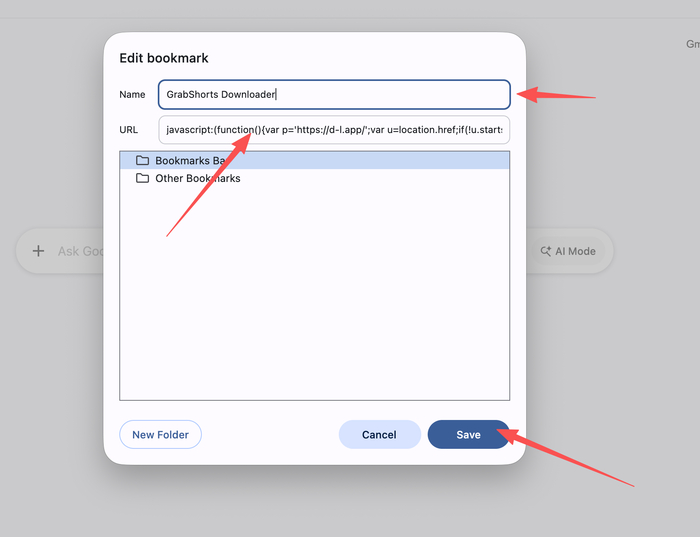Cancel the Edit bookmark dialog
700x537 pixels.
379,434
